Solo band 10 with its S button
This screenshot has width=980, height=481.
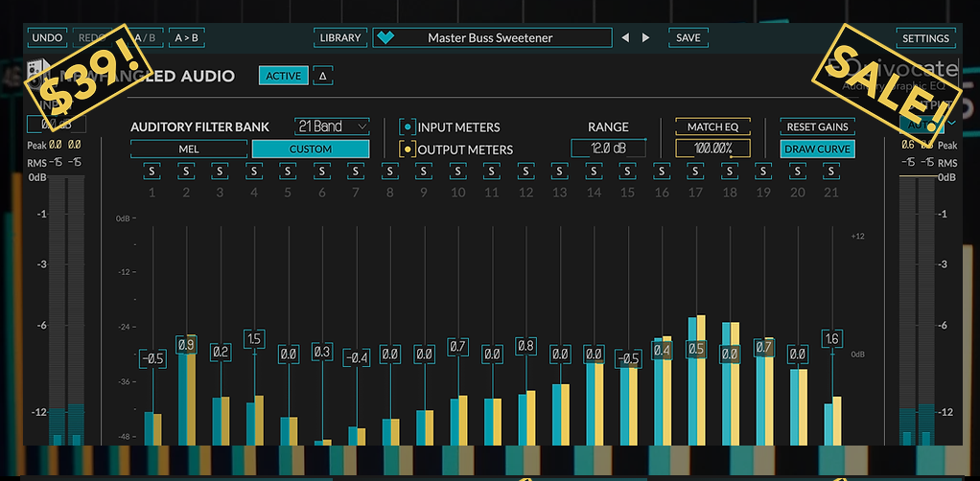click(x=457, y=172)
